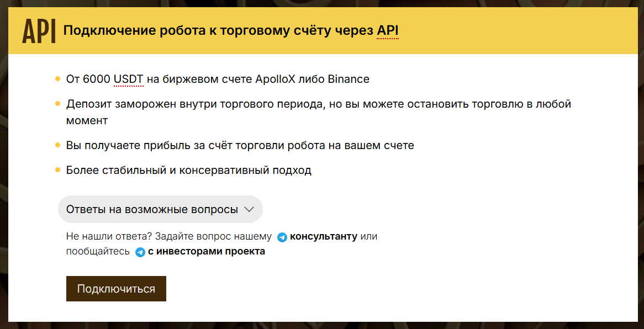Open Telegram icon next to консультанту
Viewport: 644px width, 329px height.
pyautogui.click(x=282, y=237)
